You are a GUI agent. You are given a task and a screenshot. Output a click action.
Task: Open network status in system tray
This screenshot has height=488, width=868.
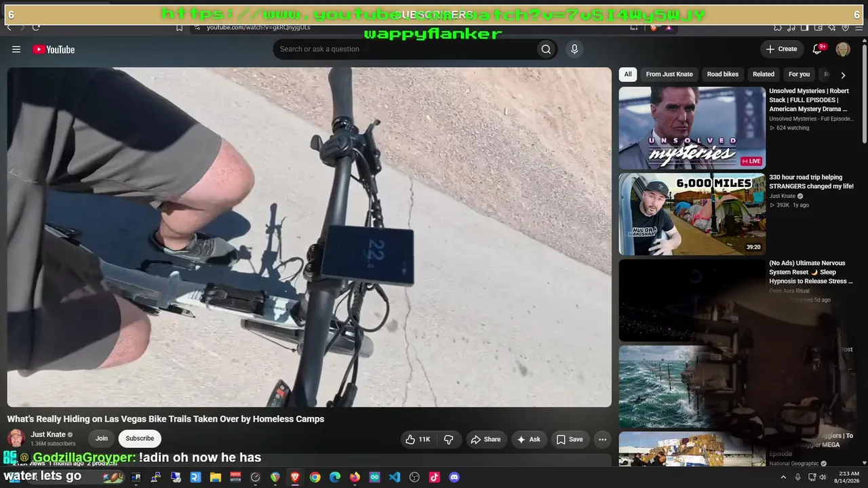click(812, 477)
